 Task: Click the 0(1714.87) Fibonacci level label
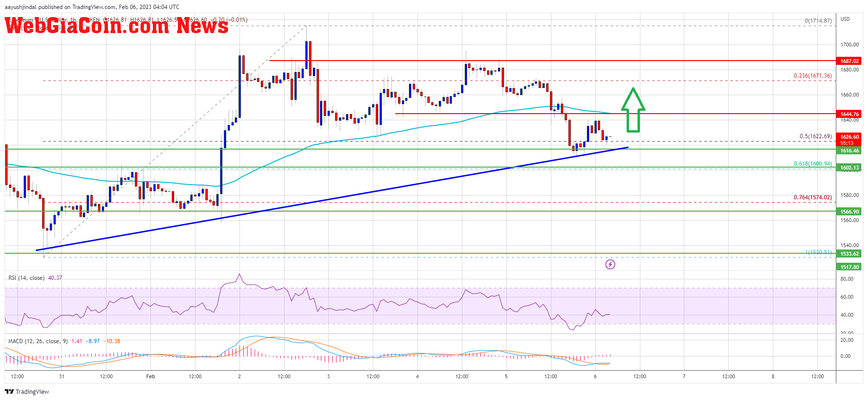[x=818, y=21]
